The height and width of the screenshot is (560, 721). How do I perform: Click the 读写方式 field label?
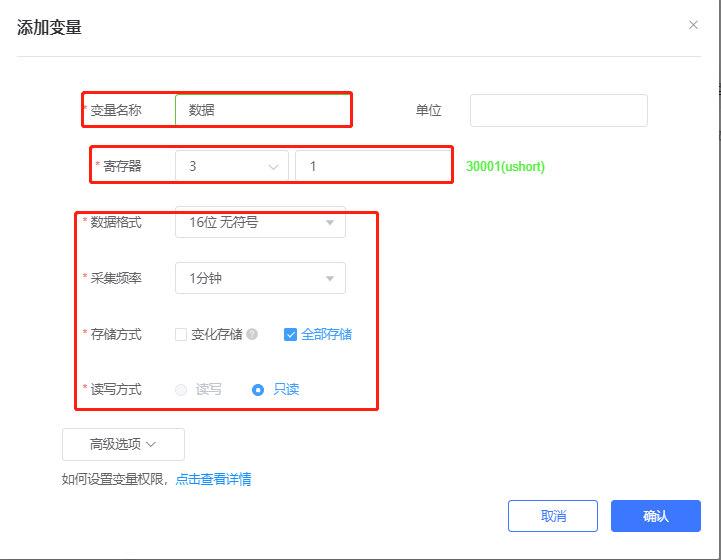point(116,390)
